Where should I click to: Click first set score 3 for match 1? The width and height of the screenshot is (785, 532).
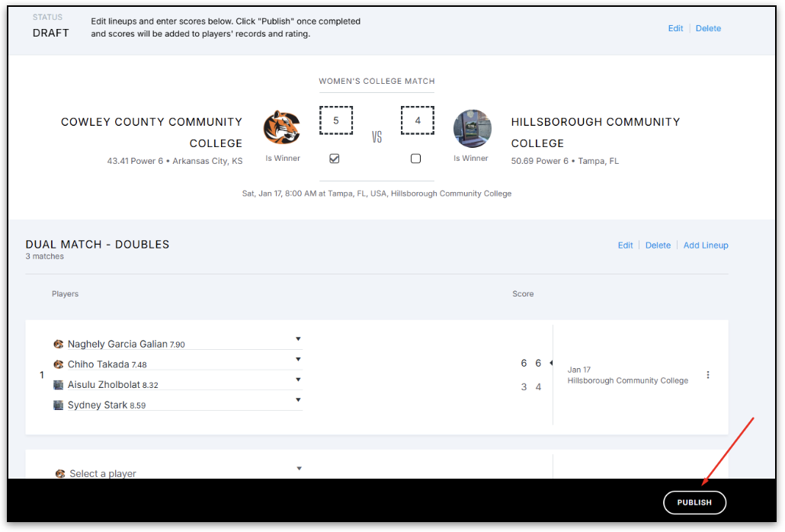pyautogui.click(x=524, y=387)
